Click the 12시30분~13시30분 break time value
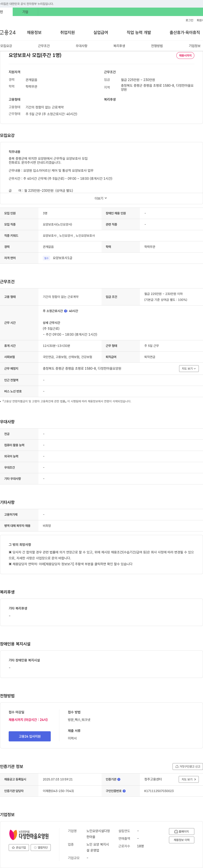This screenshot has height=868, width=203. tap(56, 346)
